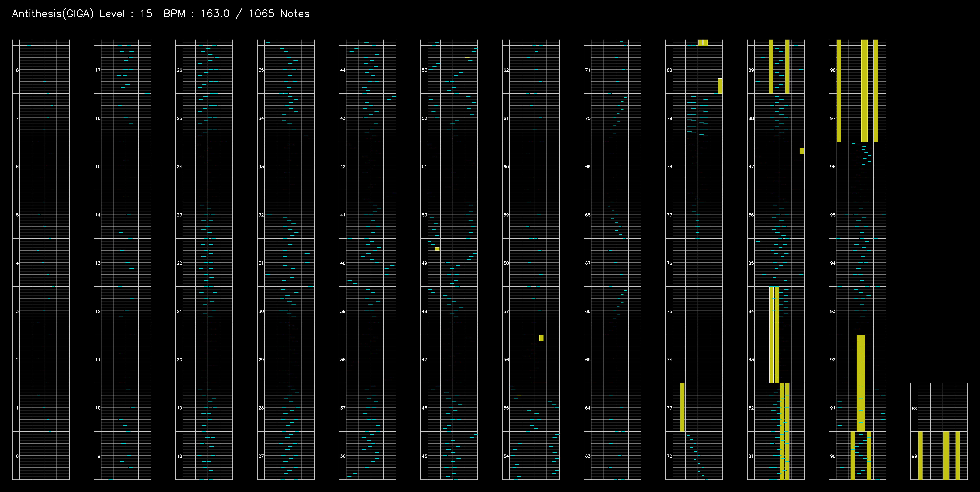Click measure number 53 label

[x=425, y=70]
